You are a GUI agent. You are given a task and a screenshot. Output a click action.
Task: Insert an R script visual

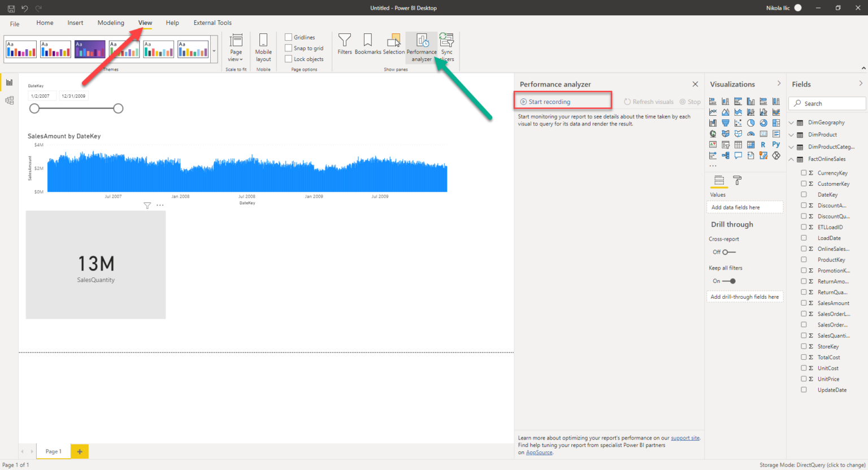tap(763, 144)
